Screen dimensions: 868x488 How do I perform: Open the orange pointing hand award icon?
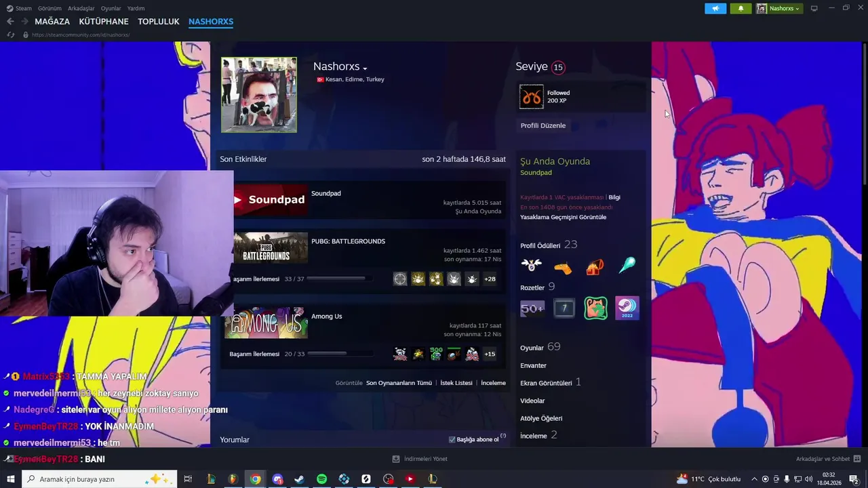(563, 267)
